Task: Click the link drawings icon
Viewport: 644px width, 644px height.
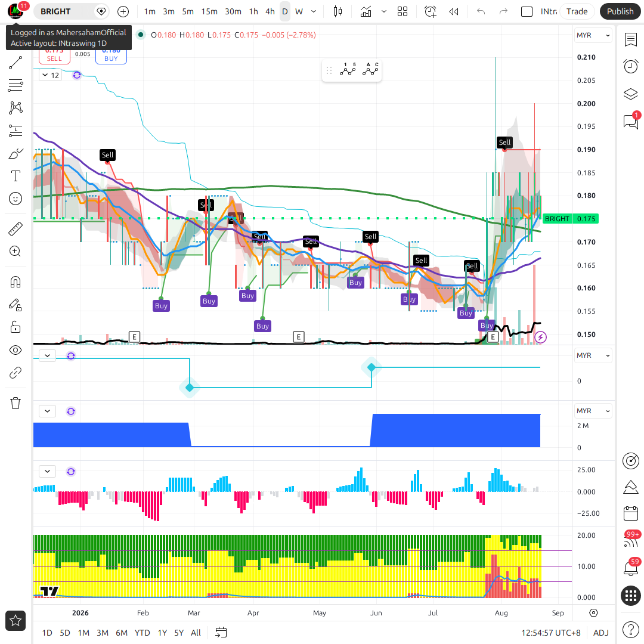Action: point(15,373)
